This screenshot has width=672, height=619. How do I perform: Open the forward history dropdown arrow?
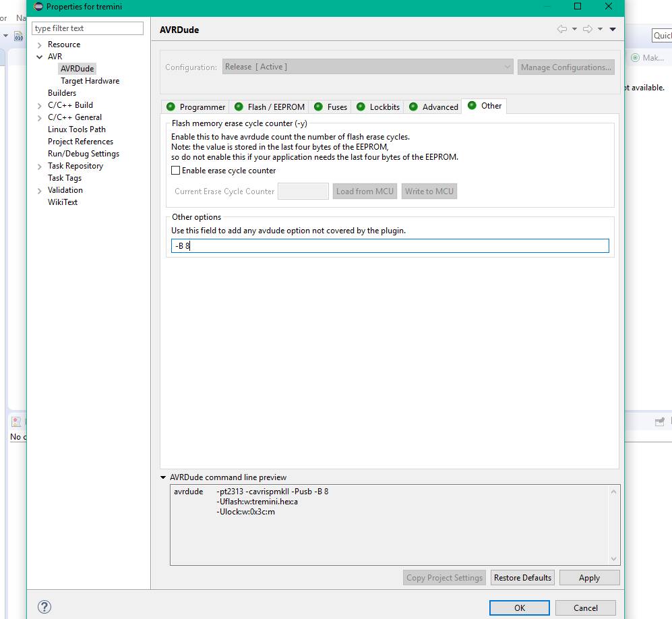click(x=600, y=29)
